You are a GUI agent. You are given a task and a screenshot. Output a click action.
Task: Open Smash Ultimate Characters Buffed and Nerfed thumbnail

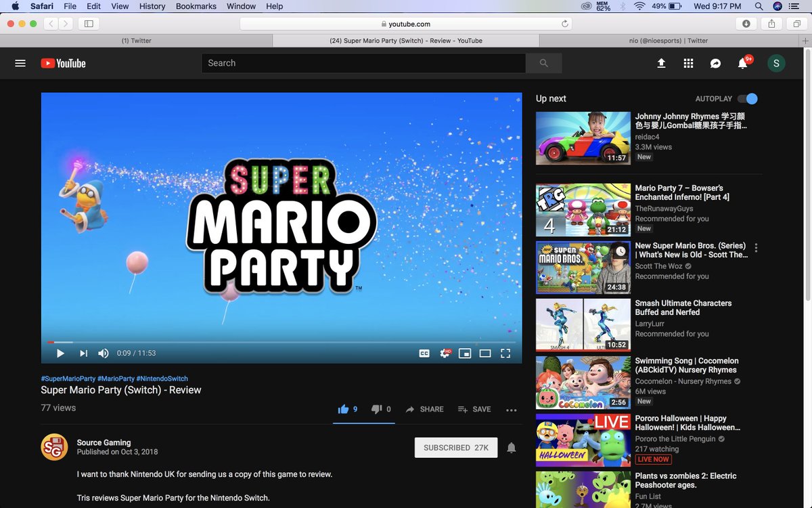pos(583,325)
